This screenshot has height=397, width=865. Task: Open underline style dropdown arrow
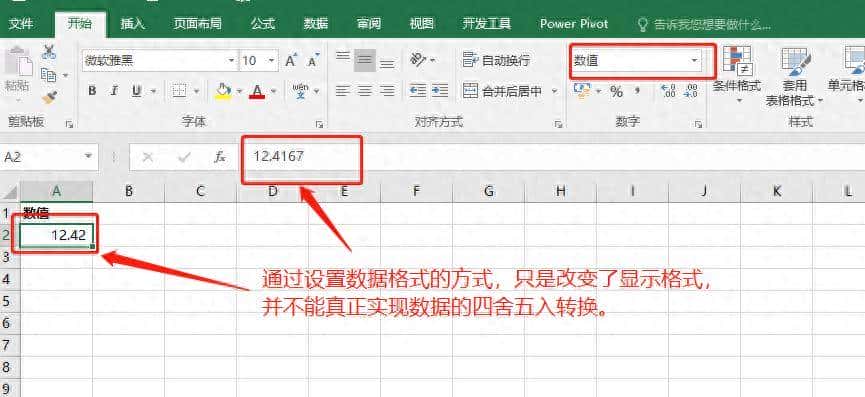153,91
